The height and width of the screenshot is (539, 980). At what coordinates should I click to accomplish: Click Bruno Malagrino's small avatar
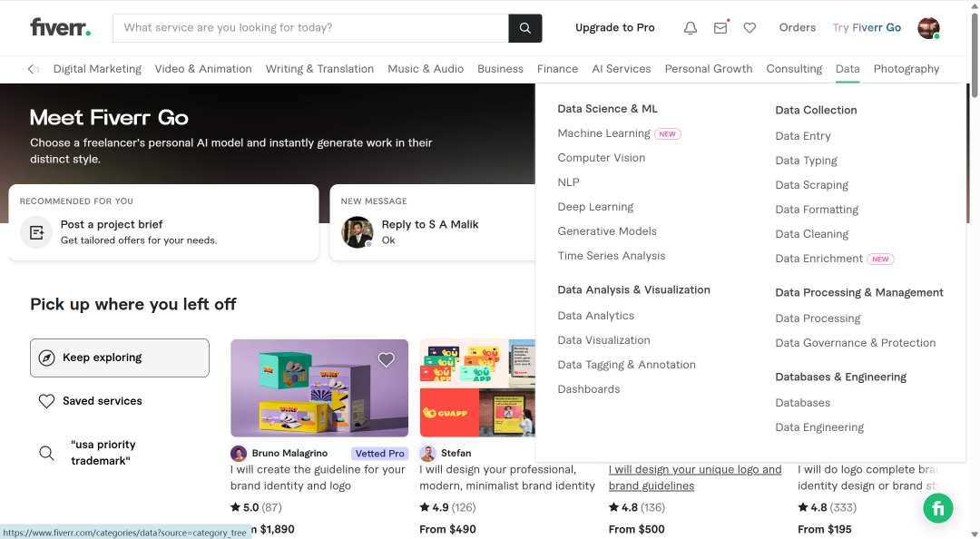tap(238, 454)
